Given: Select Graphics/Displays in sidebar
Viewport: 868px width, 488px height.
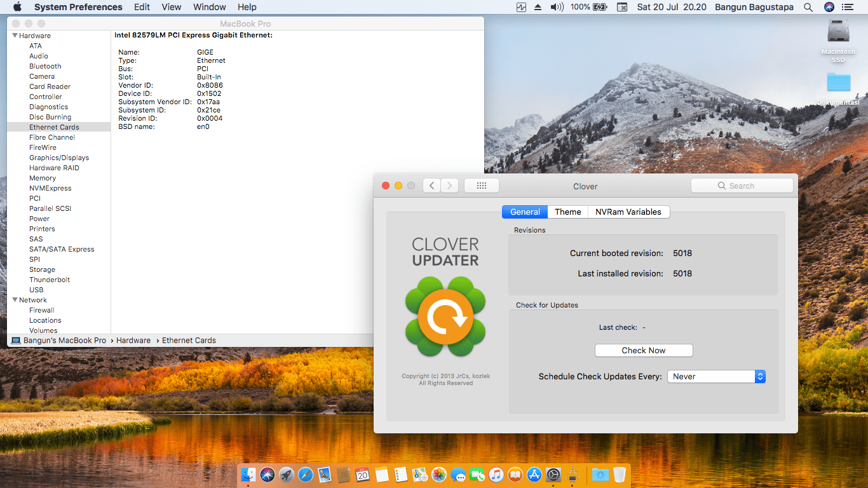Looking at the screenshot, I should (59, 158).
